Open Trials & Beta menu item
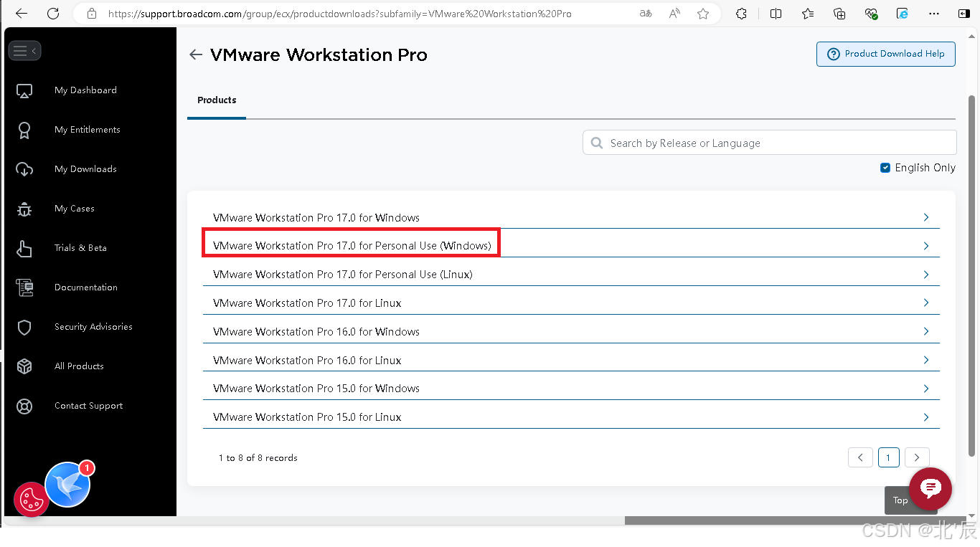 80,248
